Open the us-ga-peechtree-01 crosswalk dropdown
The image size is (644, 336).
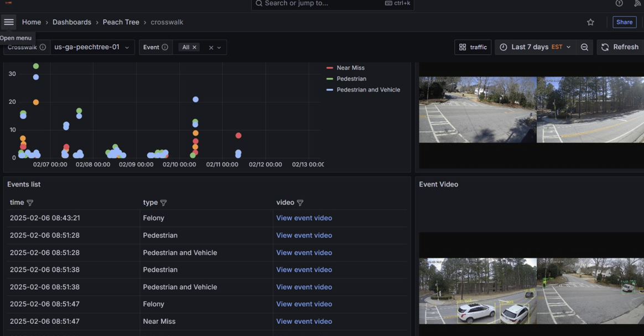[92, 47]
